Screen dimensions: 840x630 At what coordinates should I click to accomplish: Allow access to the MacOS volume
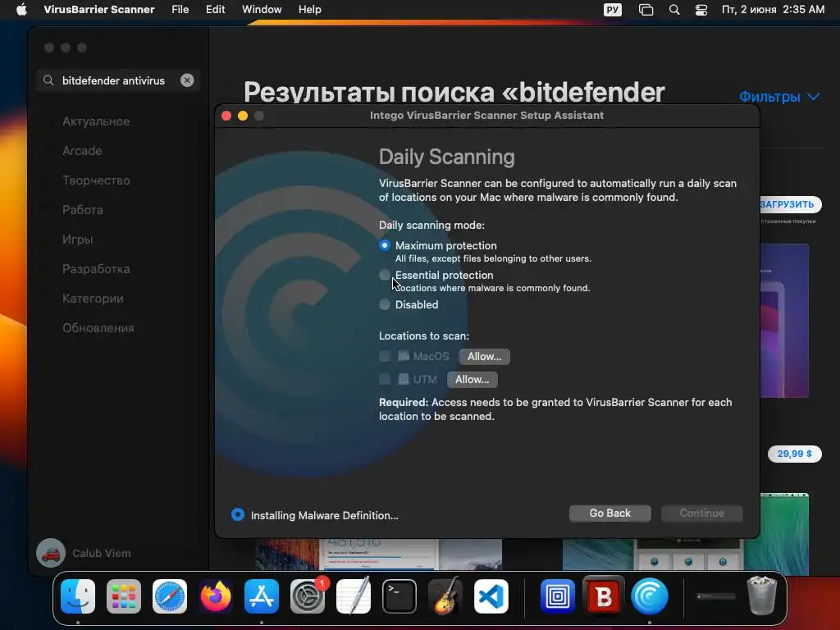(484, 356)
